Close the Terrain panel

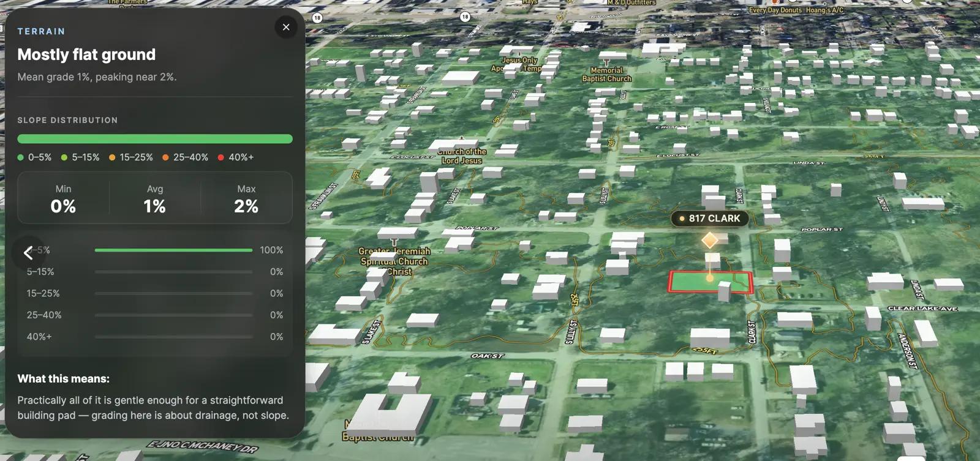pos(286,27)
